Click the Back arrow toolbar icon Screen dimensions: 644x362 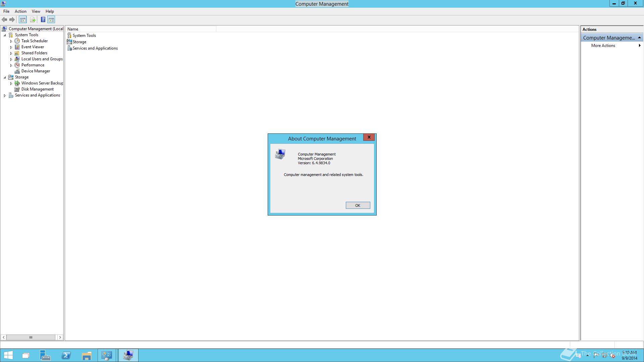click(x=4, y=20)
